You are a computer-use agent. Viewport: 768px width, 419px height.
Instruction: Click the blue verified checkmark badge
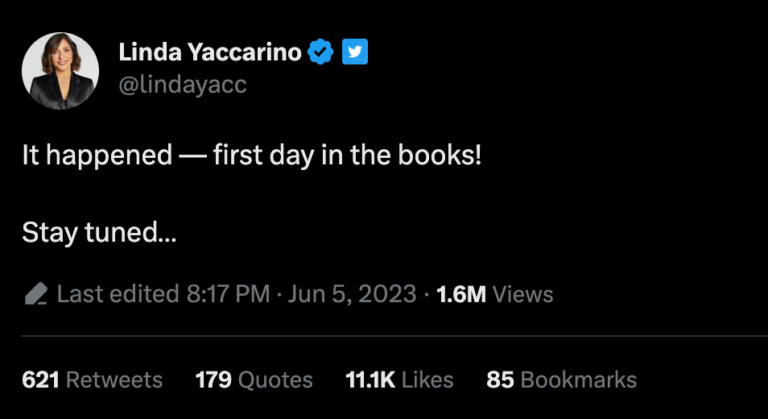click(x=320, y=52)
